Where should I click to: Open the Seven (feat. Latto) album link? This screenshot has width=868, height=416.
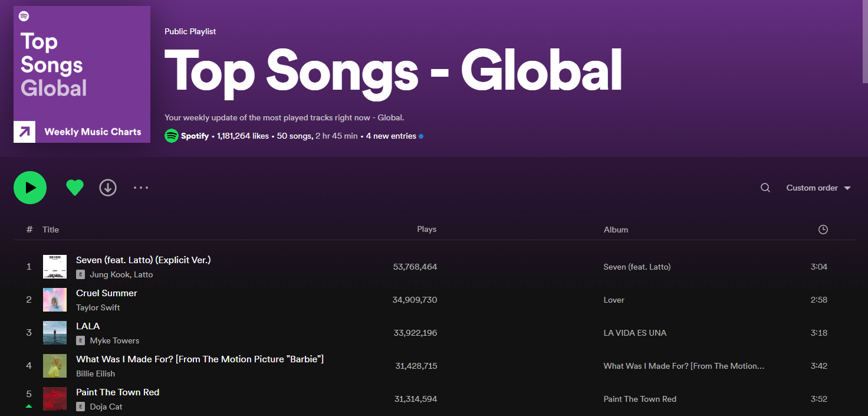point(637,267)
